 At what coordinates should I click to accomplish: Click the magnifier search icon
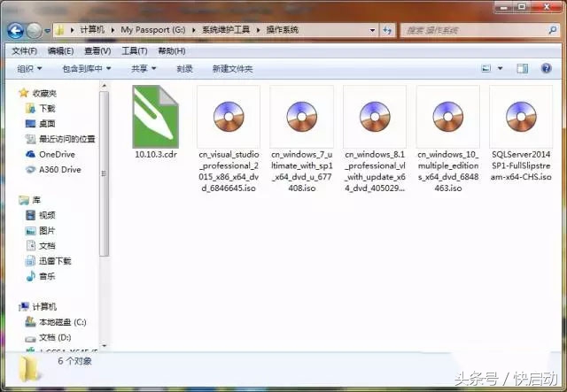click(x=553, y=30)
